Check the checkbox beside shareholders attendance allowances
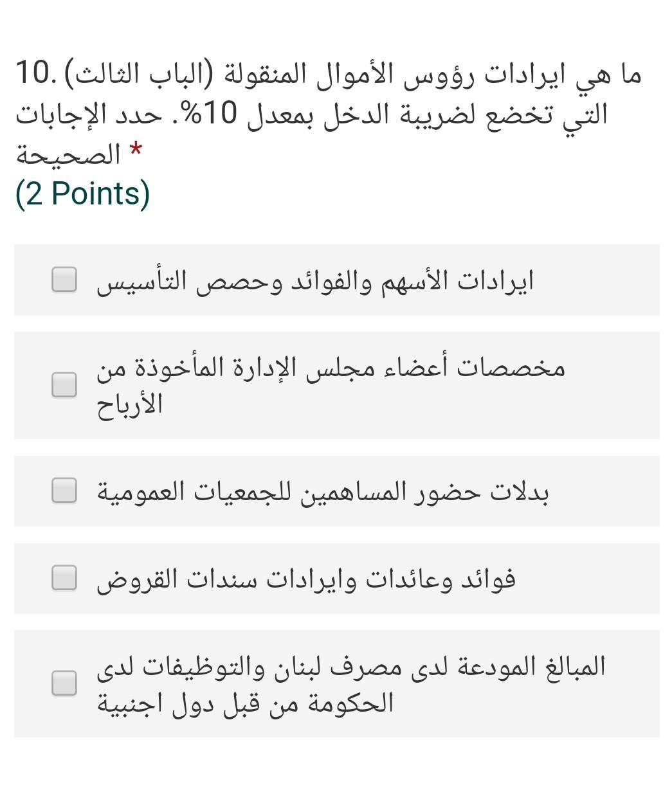Image resolution: width=672 pixels, height=794 pixels. click(x=64, y=491)
